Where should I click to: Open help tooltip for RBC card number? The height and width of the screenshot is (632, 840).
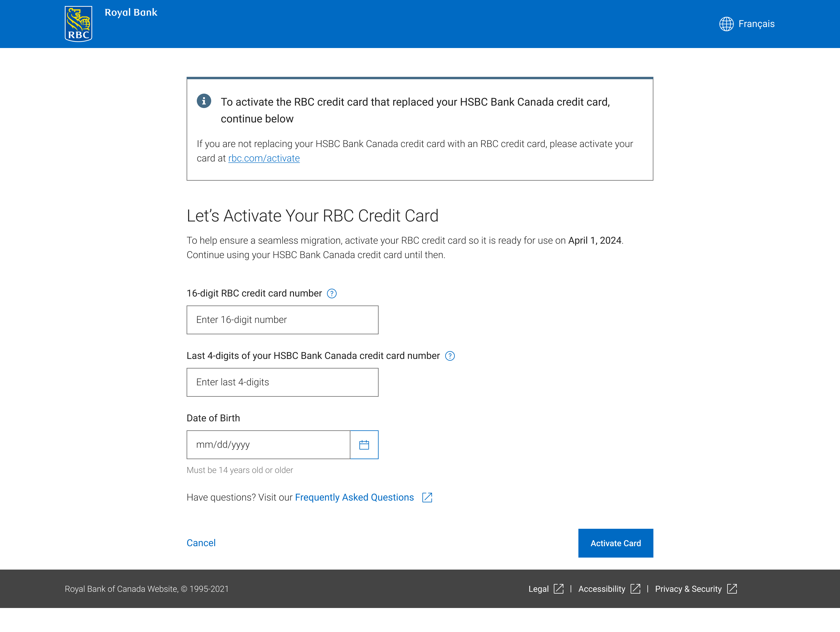point(331,293)
